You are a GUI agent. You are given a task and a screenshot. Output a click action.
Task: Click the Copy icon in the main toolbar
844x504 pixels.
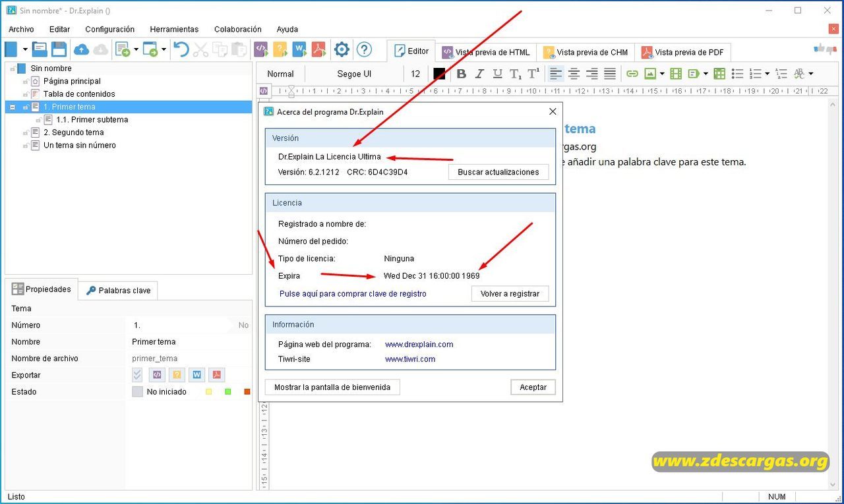coord(220,49)
